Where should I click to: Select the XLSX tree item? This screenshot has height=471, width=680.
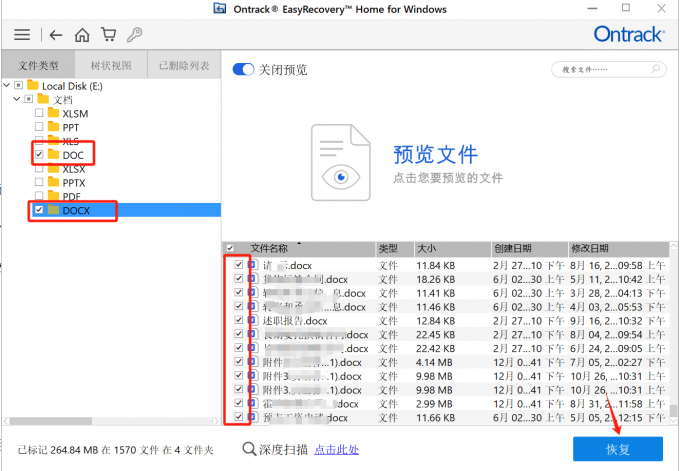pos(74,169)
